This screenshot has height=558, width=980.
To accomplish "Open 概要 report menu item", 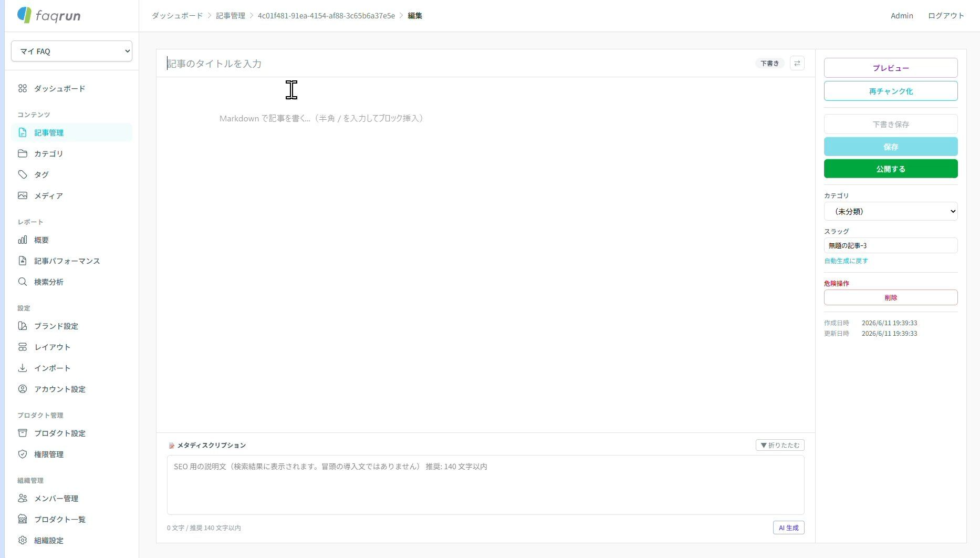I will [71, 240].
